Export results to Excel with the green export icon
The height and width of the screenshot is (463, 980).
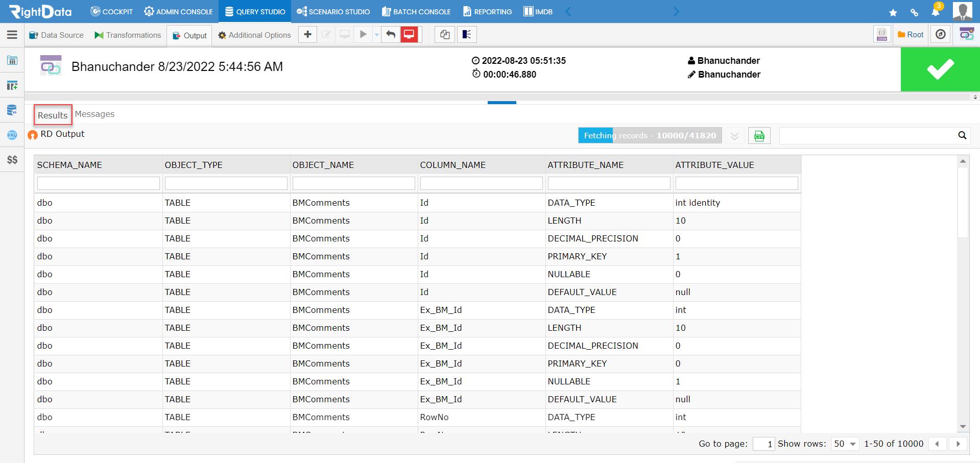click(759, 135)
